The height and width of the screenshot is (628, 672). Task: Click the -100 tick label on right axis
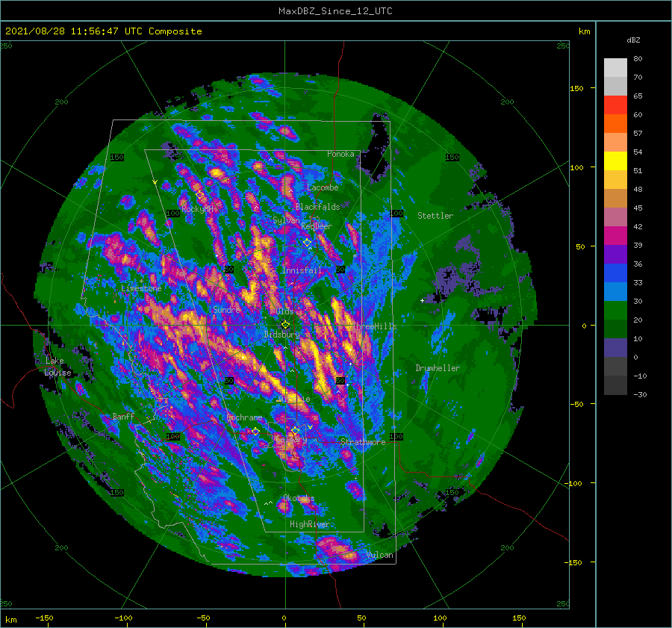coord(573,483)
